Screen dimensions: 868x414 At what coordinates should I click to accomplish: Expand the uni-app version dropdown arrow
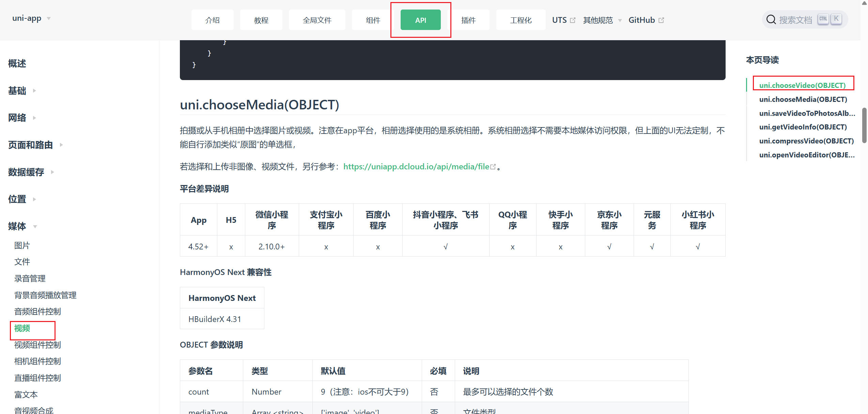pos(49,18)
